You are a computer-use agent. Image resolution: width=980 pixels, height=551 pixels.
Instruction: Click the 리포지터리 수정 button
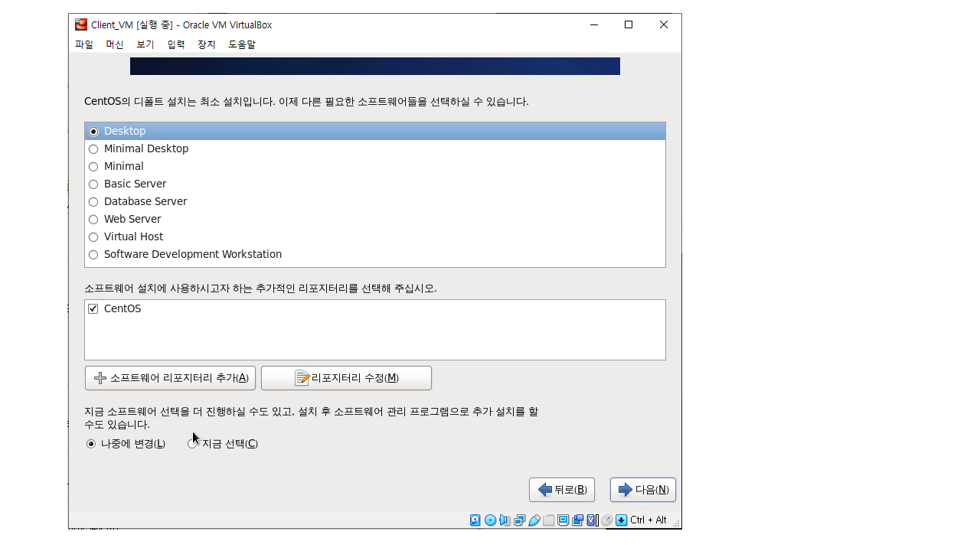pyautogui.click(x=346, y=378)
